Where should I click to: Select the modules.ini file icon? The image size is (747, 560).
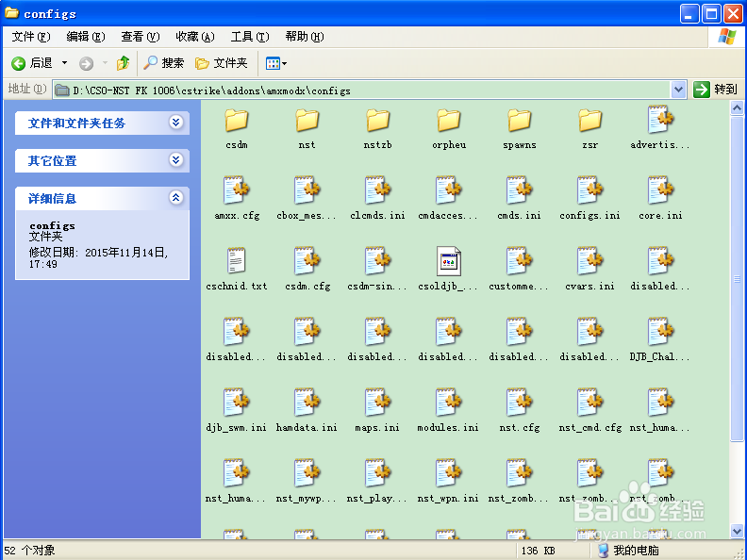tap(448, 403)
